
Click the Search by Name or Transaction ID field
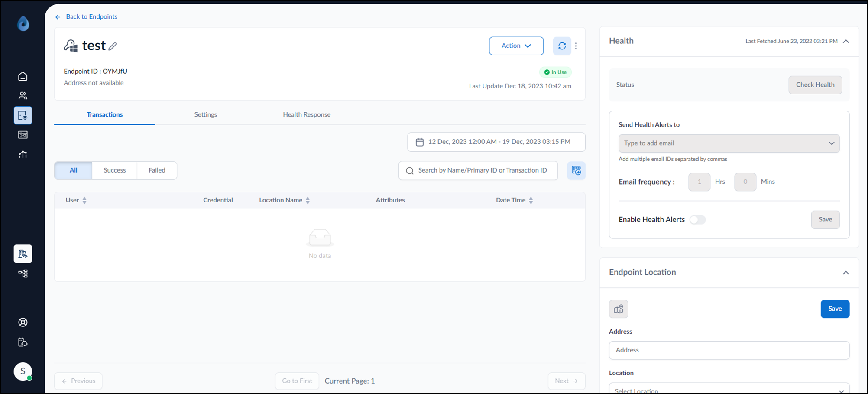tap(478, 171)
